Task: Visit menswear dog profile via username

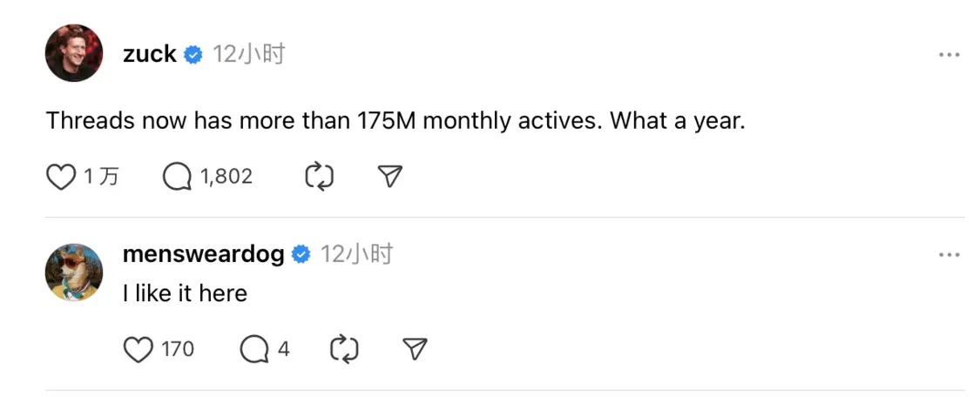Action: (x=204, y=255)
